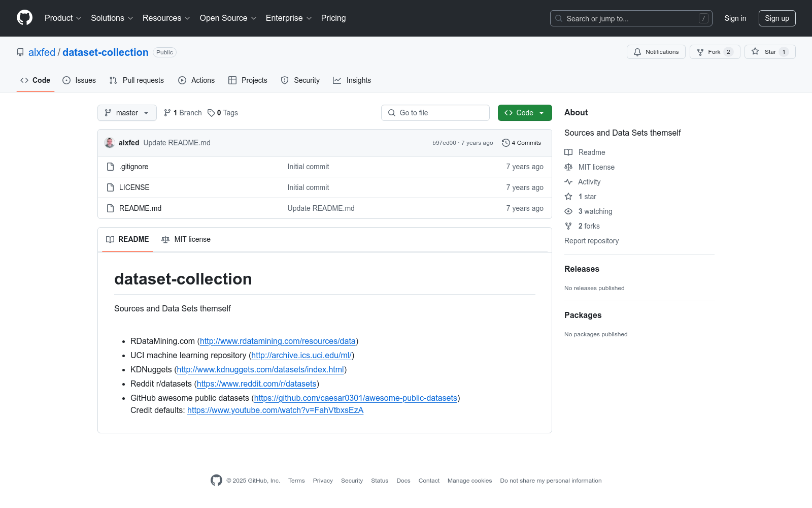Viewport: 812px width, 508px height.
Task: Expand the Solutions menu
Action: pyautogui.click(x=112, y=18)
